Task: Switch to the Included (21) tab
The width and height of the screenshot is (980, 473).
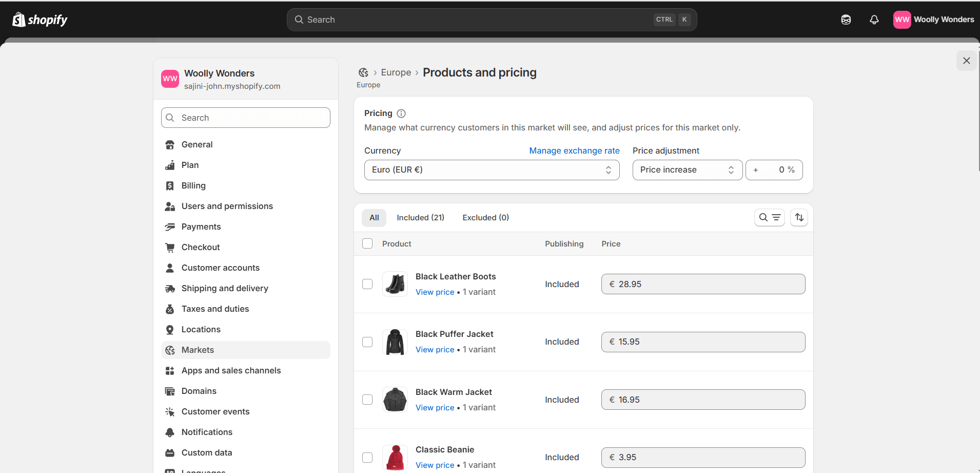Action: click(x=420, y=218)
